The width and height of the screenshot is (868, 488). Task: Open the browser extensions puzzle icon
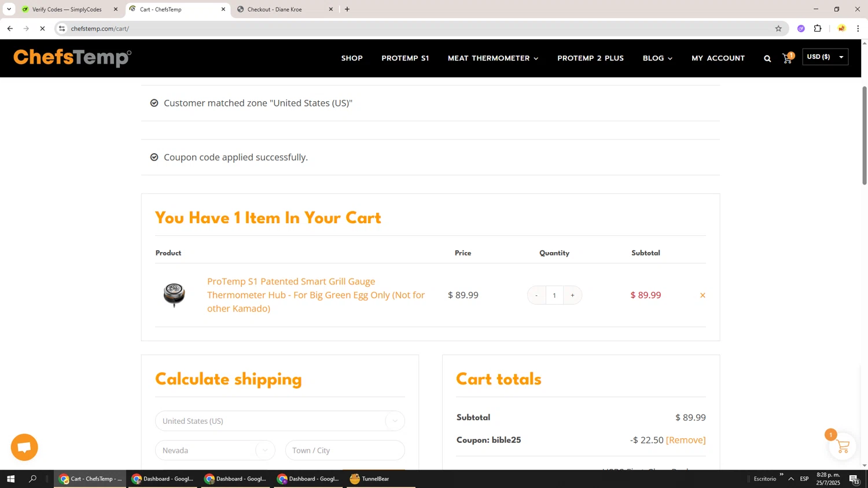(818, 28)
